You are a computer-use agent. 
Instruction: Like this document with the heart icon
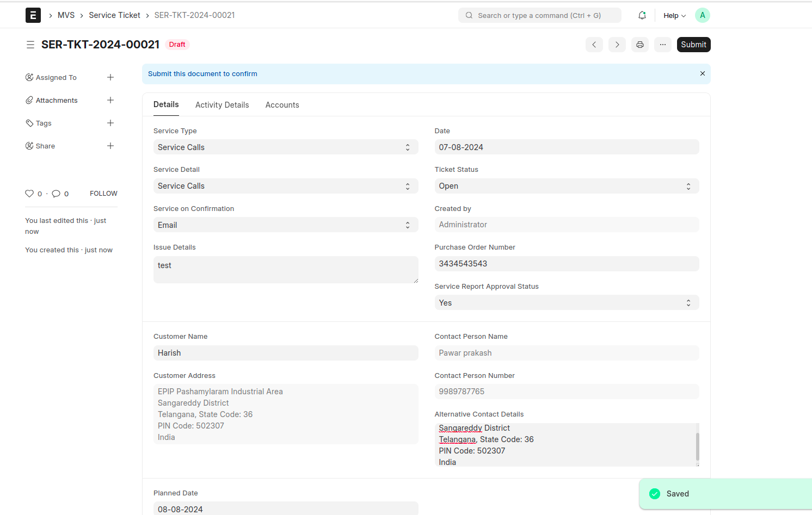29,194
